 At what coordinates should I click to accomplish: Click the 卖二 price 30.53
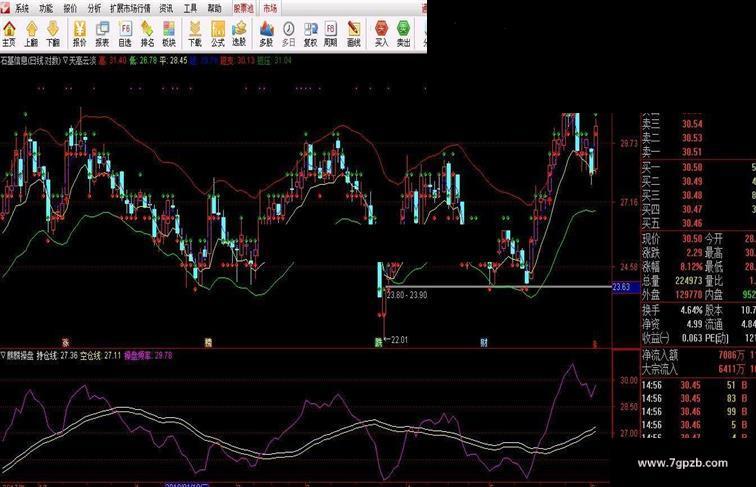tap(692, 138)
